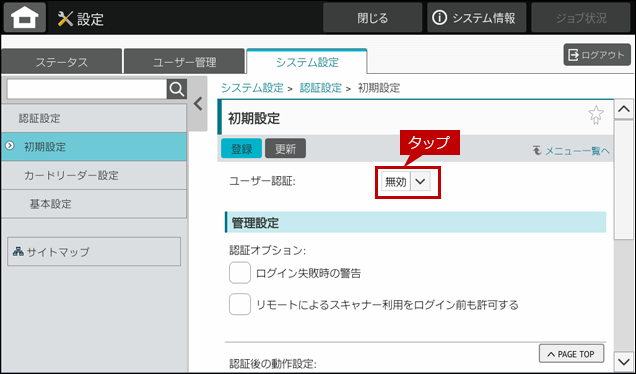Select the システム設定 tab
Viewport: 636px width, 374px height.
307,62
